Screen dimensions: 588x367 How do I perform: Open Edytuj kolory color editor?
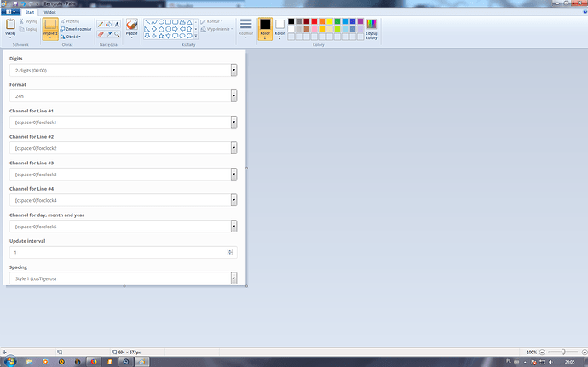372,29
